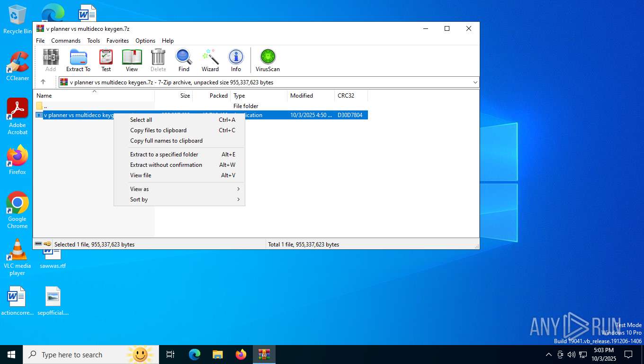Click the Windows Start button

[11, 355]
